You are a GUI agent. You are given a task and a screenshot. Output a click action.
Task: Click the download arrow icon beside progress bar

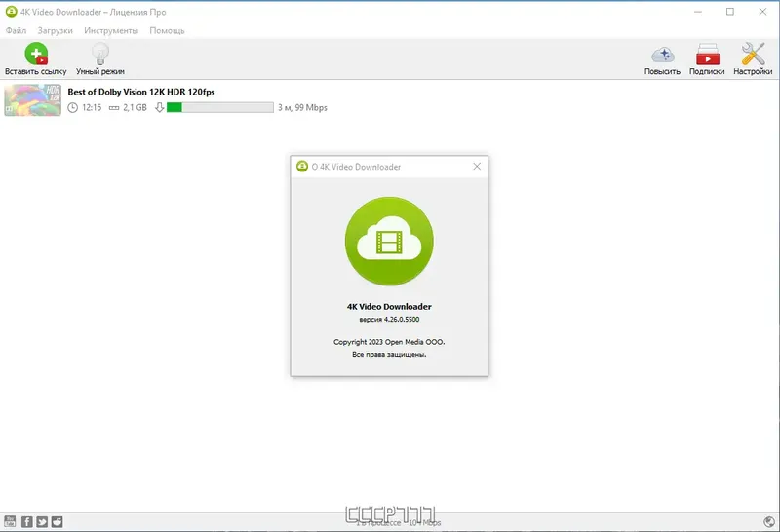(159, 107)
